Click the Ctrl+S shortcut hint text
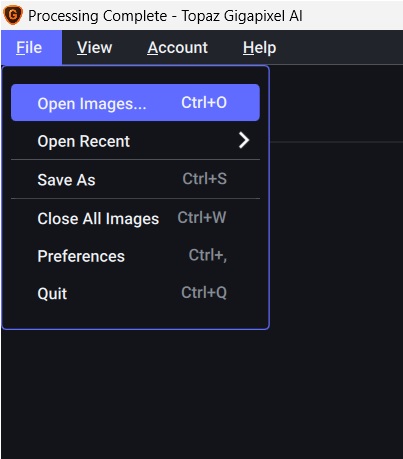This screenshot has height=459, width=403. [205, 179]
